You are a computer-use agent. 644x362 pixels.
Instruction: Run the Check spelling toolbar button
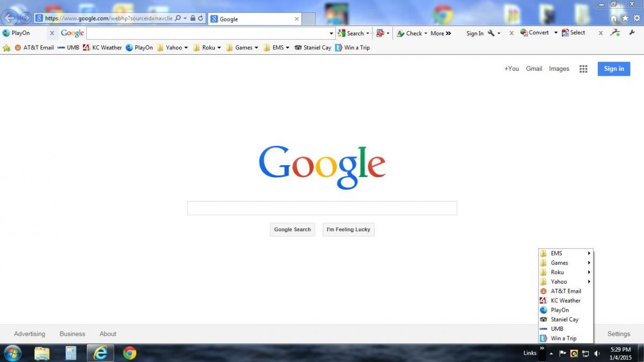pos(409,33)
